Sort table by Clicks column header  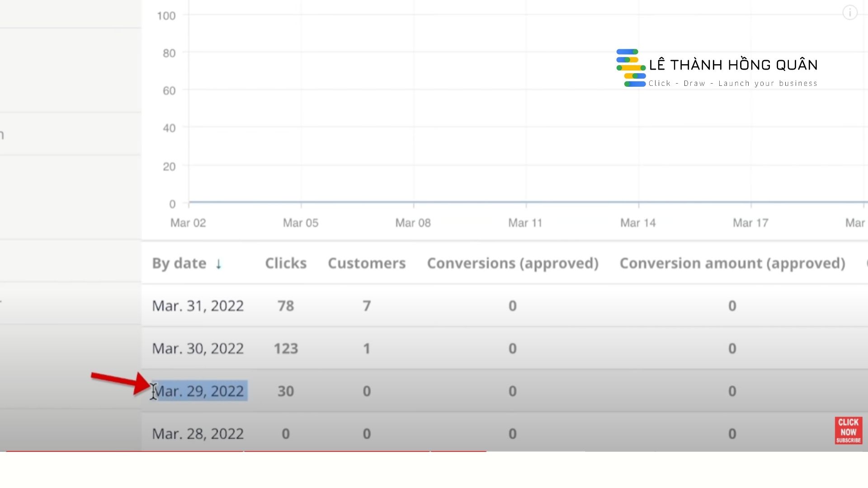click(286, 263)
